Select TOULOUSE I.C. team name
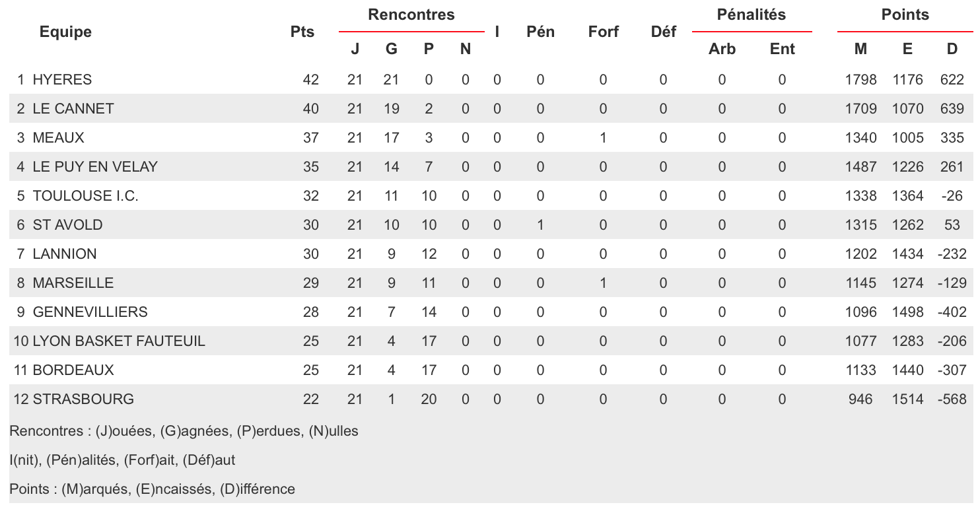 tap(85, 196)
